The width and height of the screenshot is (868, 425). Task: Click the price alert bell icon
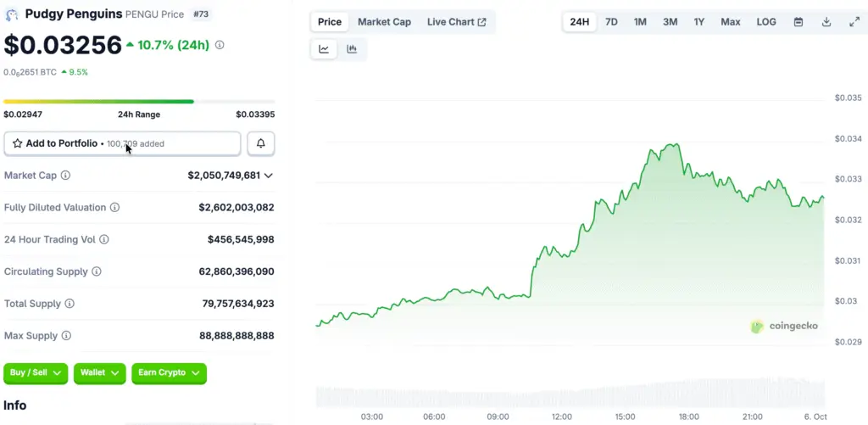260,144
